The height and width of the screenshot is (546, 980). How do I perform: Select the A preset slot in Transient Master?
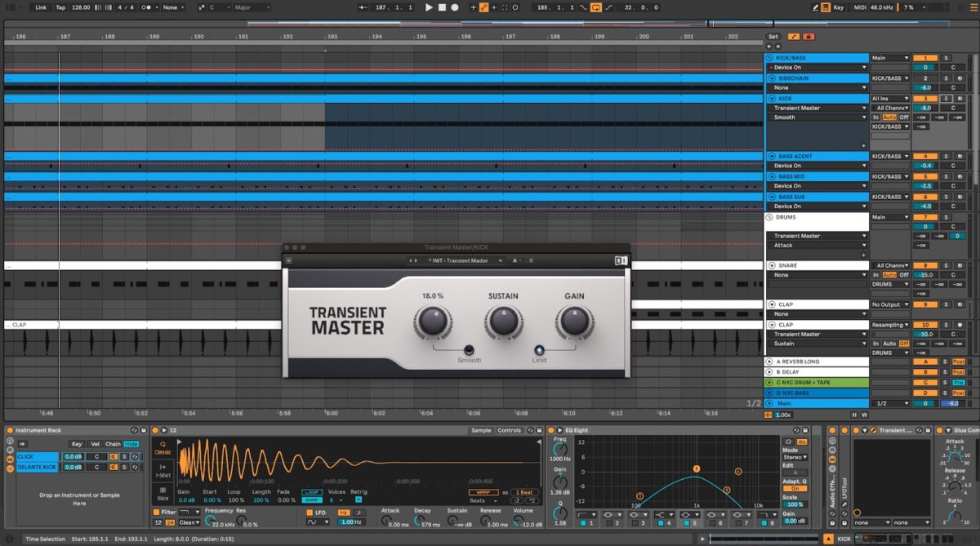pos(515,260)
